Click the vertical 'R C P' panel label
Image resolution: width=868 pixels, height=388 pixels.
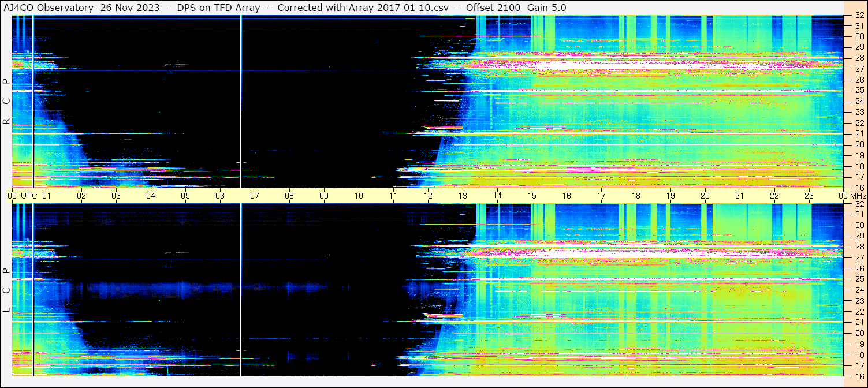[6, 102]
